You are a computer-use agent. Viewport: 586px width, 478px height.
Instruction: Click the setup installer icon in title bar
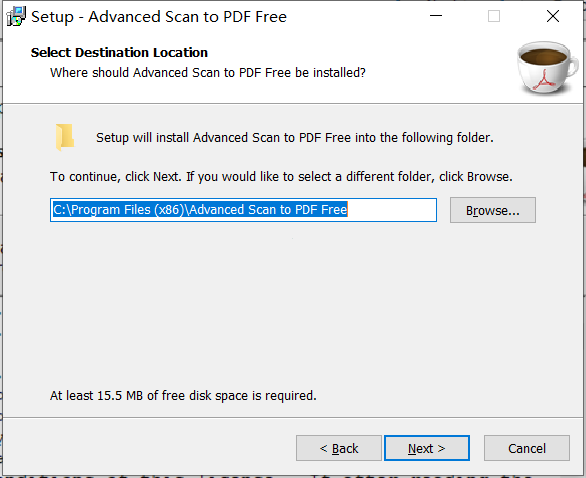[16, 16]
